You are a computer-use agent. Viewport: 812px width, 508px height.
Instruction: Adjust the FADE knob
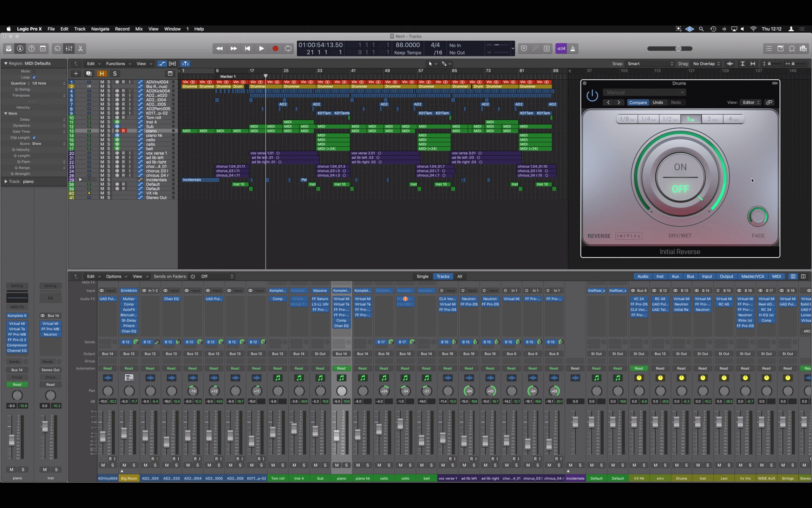pyautogui.click(x=758, y=217)
